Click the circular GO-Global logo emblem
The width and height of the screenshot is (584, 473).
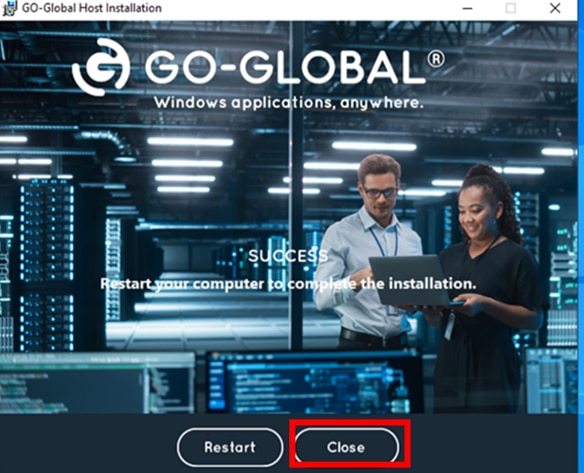coord(101,67)
